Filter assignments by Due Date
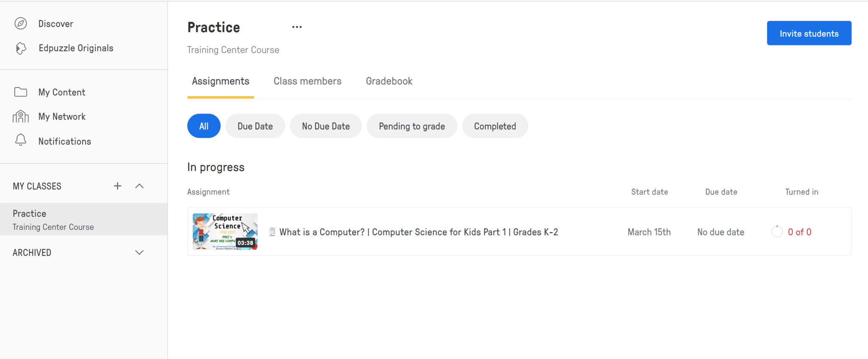 255,126
